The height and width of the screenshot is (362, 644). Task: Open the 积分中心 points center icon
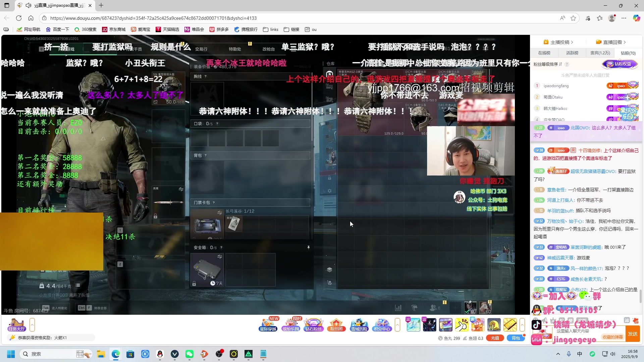point(382,324)
